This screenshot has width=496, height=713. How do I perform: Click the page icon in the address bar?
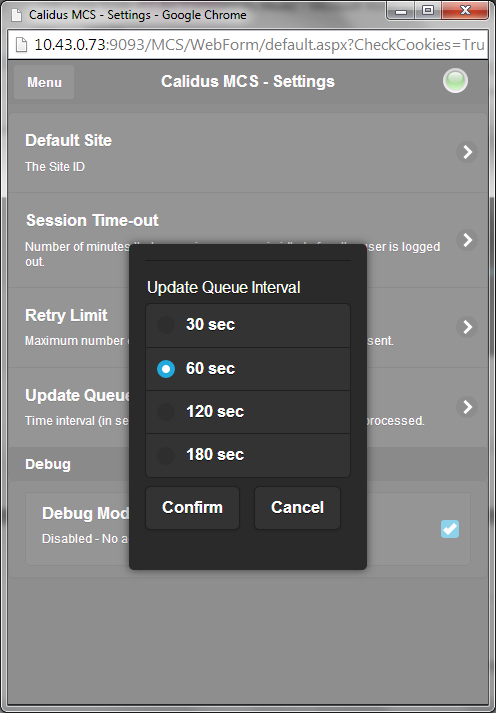tap(21, 44)
